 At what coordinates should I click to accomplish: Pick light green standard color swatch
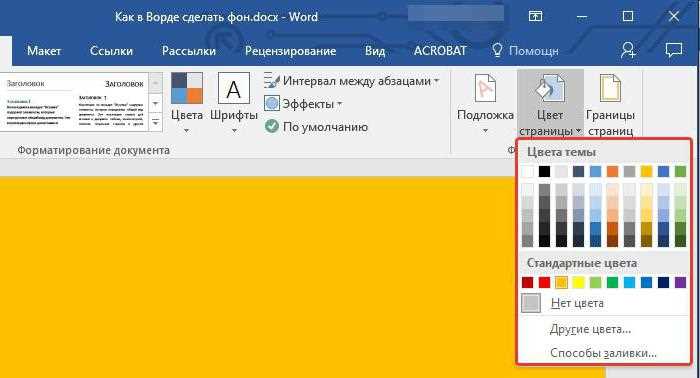click(x=596, y=282)
